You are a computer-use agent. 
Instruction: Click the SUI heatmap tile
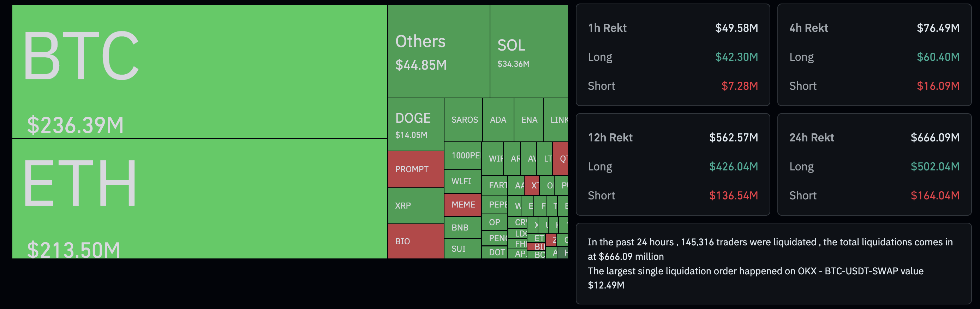tap(462, 249)
